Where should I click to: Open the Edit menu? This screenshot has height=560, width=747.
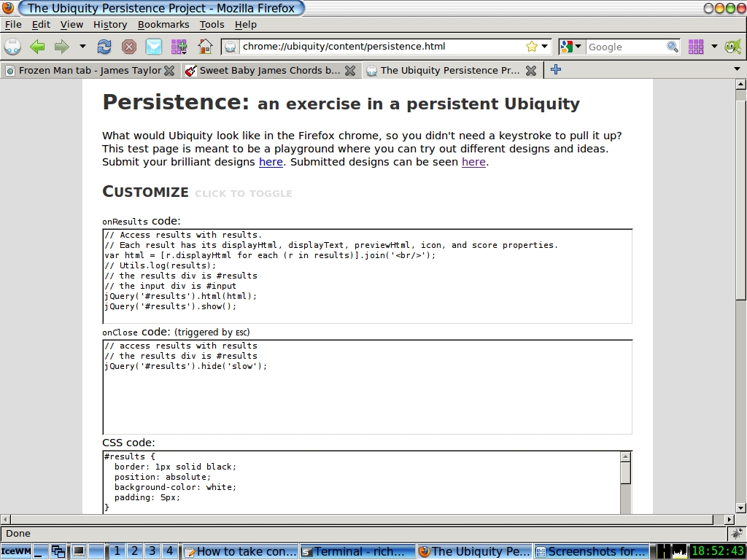click(41, 25)
